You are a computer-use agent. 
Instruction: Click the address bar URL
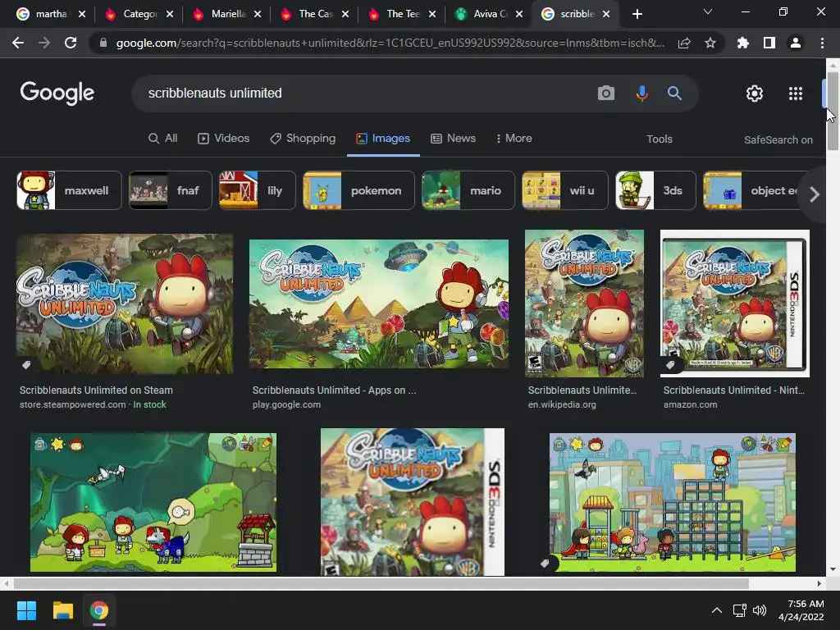(390, 43)
